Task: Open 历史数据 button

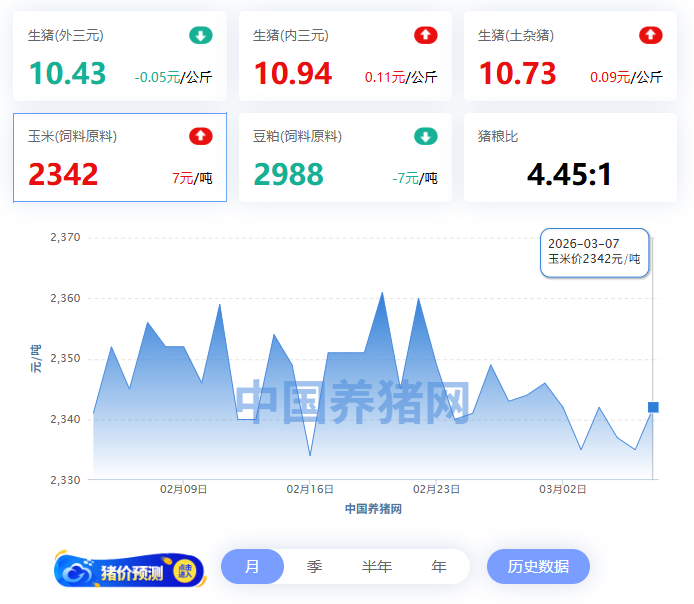Action: click(x=538, y=567)
